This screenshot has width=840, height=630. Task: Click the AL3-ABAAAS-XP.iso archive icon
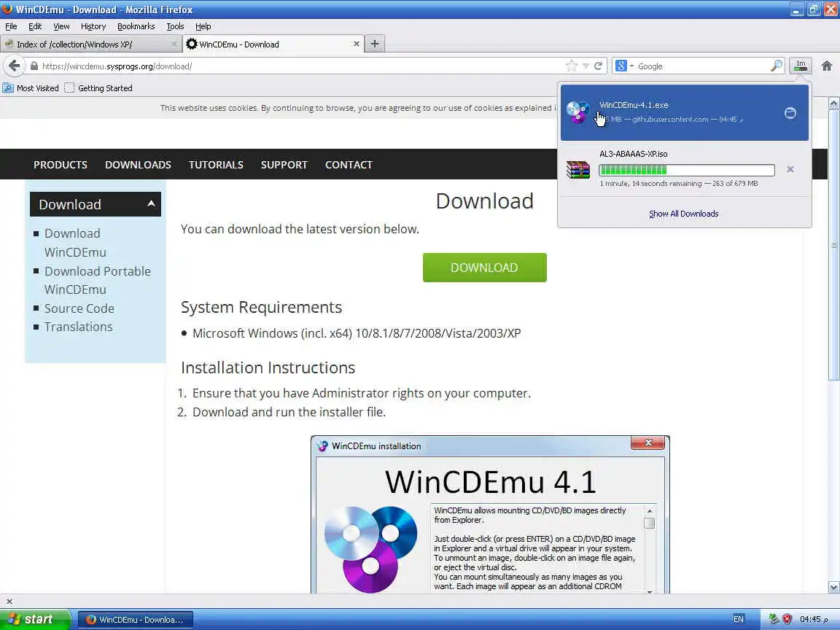[578, 169]
